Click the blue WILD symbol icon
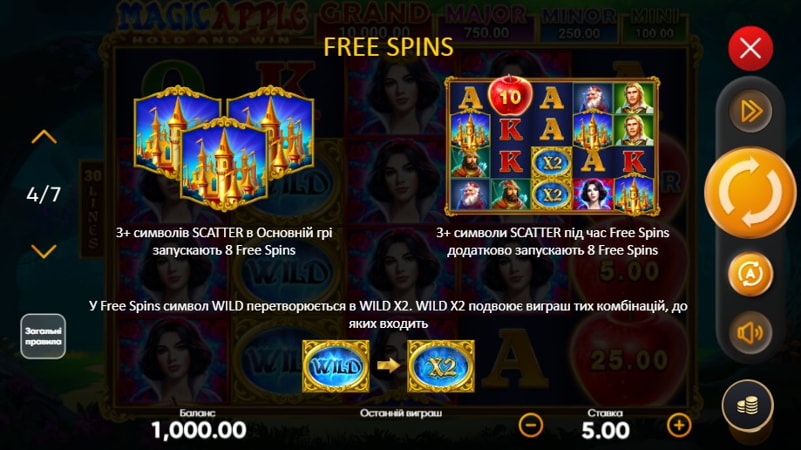 coord(336,366)
